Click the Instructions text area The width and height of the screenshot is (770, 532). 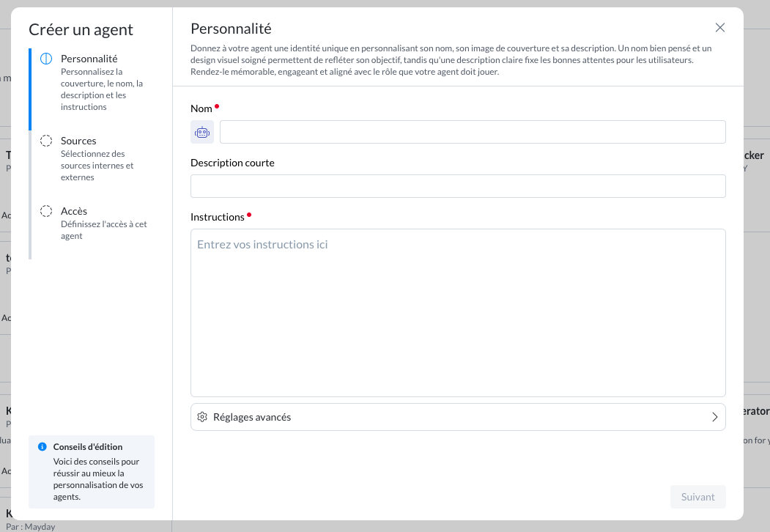coord(458,313)
